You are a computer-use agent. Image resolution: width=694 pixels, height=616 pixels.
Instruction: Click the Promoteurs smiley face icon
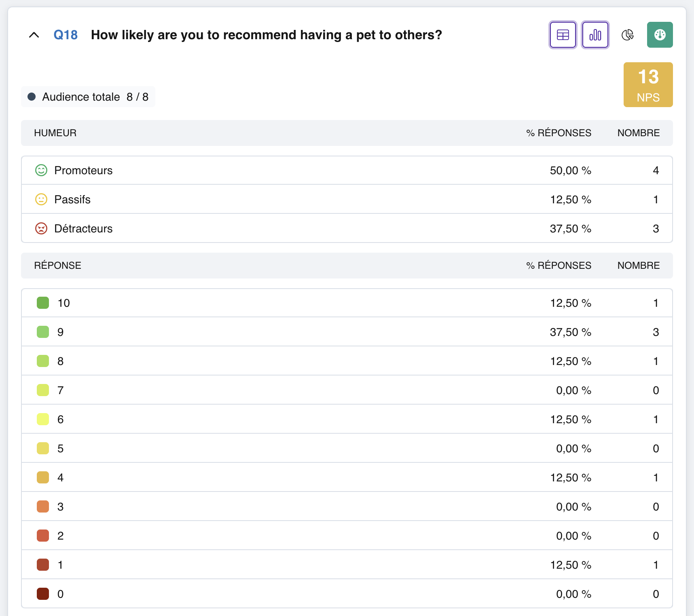41,170
